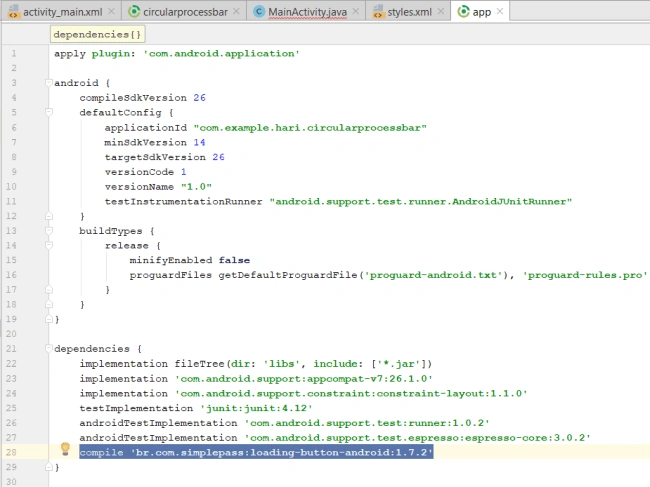Click the styles.xml file icon
650x487 pixels.
point(378,12)
